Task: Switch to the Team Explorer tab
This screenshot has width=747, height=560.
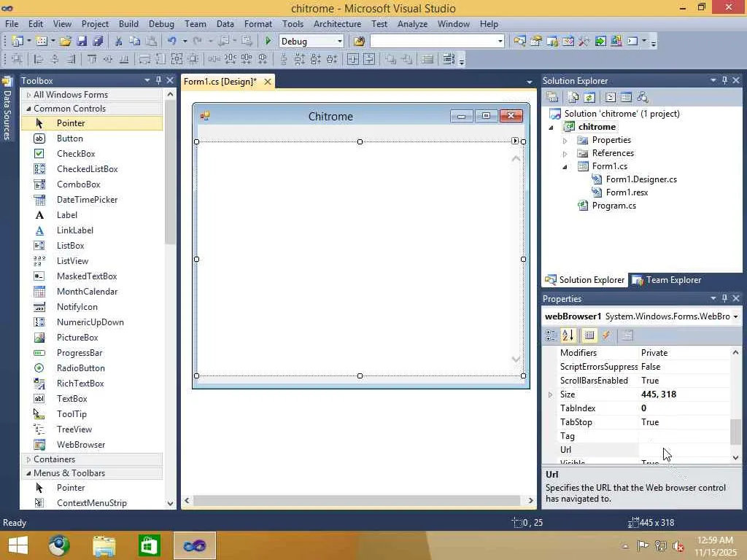Action: click(x=667, y=280)
